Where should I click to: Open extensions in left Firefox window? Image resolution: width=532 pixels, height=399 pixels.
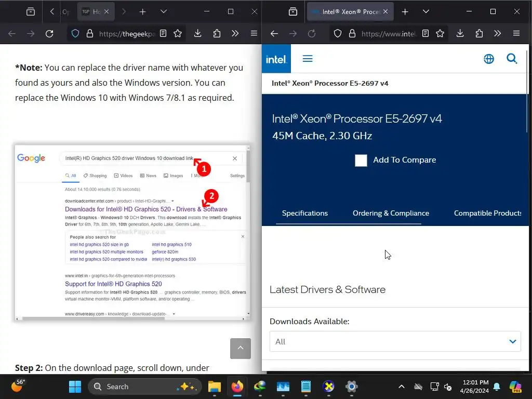coord(217,34)
